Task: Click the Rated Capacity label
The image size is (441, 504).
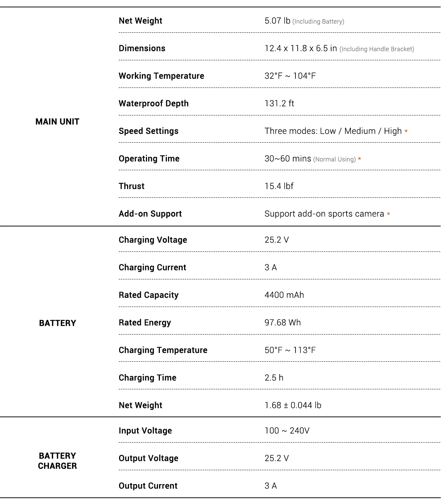Action: [x=148, y=295]
